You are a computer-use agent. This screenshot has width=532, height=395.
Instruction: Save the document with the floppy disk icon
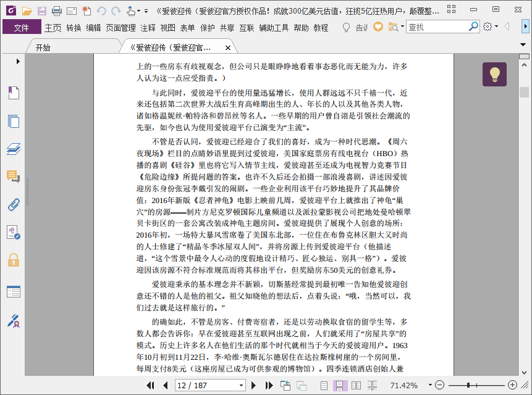click(42, 11)
